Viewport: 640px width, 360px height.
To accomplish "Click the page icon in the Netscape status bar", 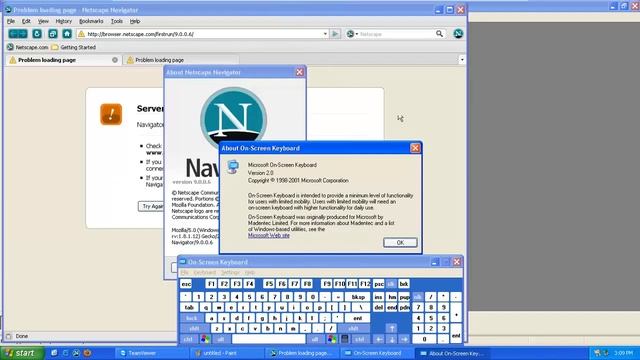I will tap(9, 336).
